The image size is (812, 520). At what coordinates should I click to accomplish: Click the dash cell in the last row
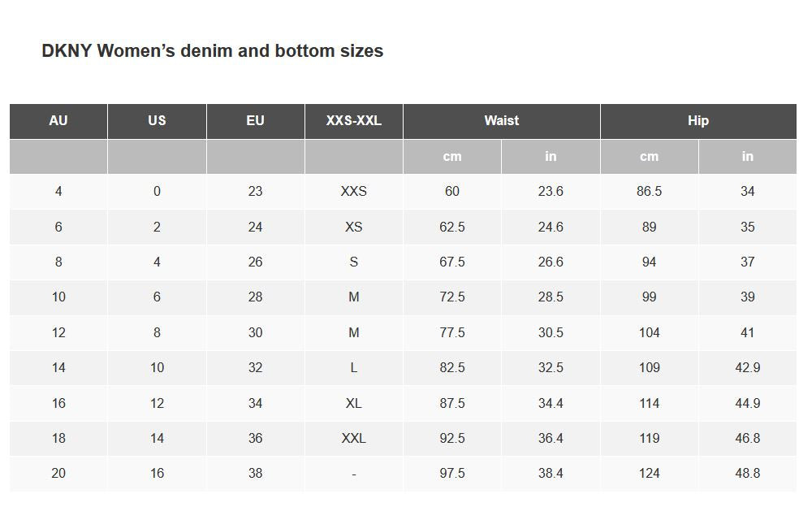(x=353, y=474)
